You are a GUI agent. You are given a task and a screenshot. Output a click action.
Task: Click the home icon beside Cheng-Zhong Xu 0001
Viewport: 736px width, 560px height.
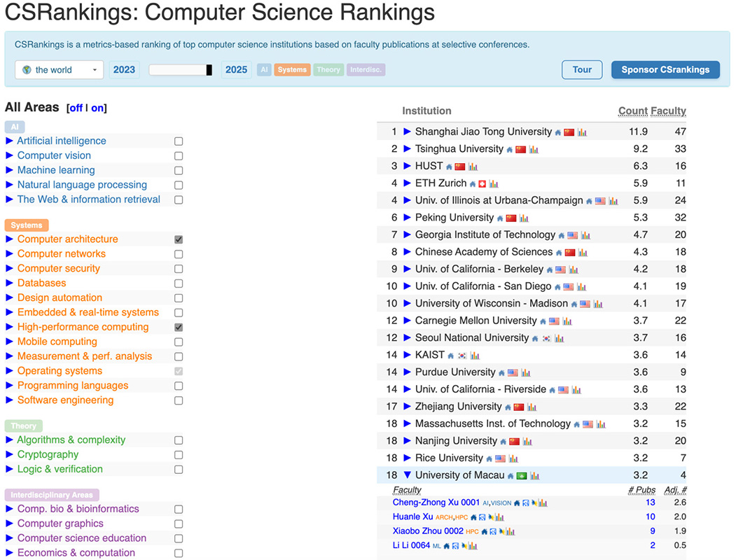click(x=517, y=503)
